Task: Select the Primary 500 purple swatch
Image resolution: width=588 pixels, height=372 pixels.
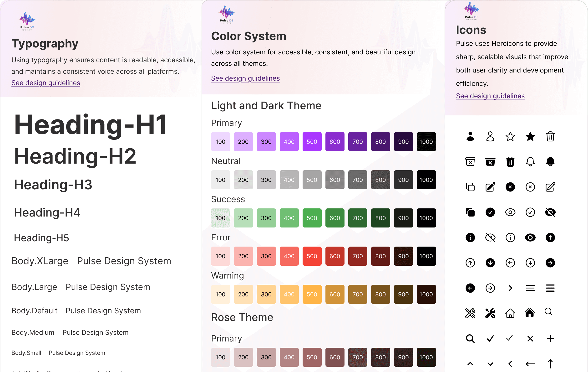Action: click(312, 142)
